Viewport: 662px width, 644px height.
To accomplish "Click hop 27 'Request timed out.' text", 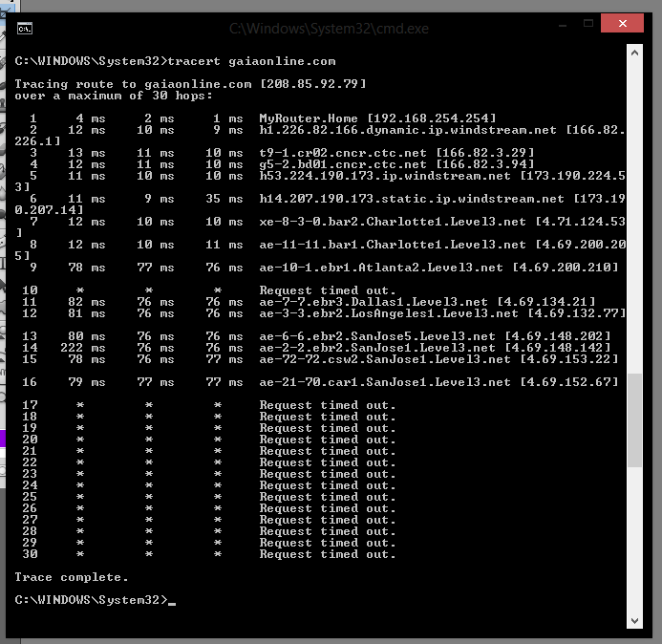I will click(x=328, y=520).
